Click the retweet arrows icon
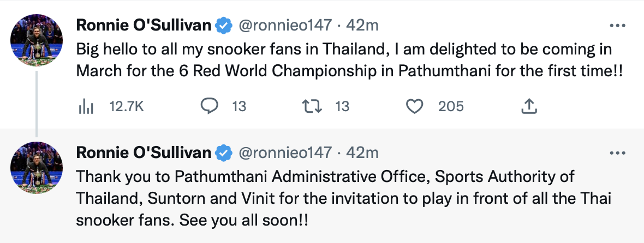The image size is (644, 243). (x=311, y=106)
